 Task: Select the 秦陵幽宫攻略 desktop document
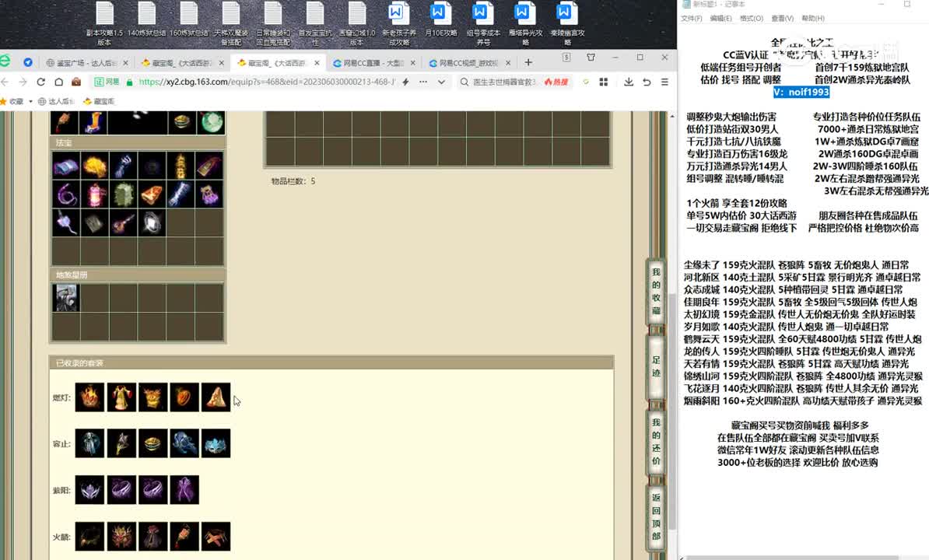pyautogui.click(x=567, y=23)
